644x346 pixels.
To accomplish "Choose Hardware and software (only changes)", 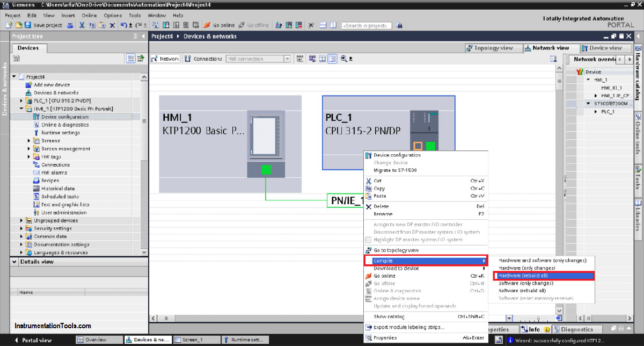I will click(542, 260).
